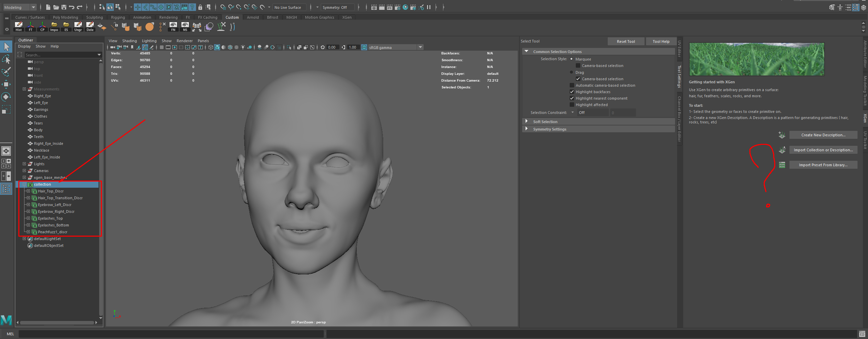Expand the Hair_Top_Discr node

(x=28, y=191)
